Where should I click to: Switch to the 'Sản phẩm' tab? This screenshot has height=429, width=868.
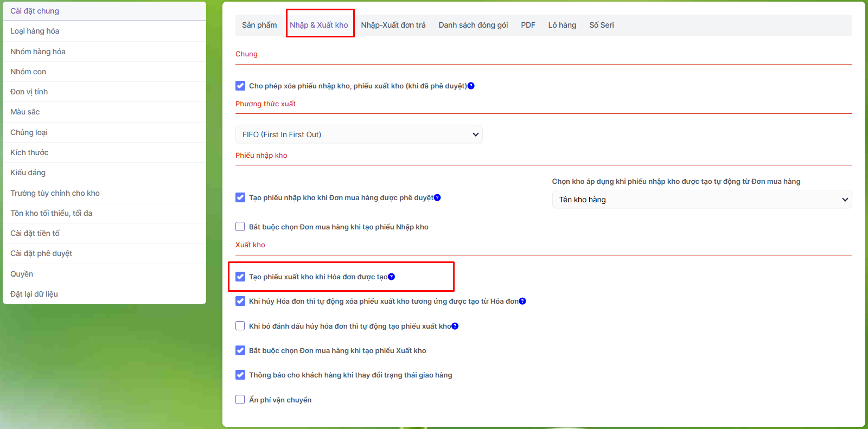pyautogui.click(x=259, y=25)
